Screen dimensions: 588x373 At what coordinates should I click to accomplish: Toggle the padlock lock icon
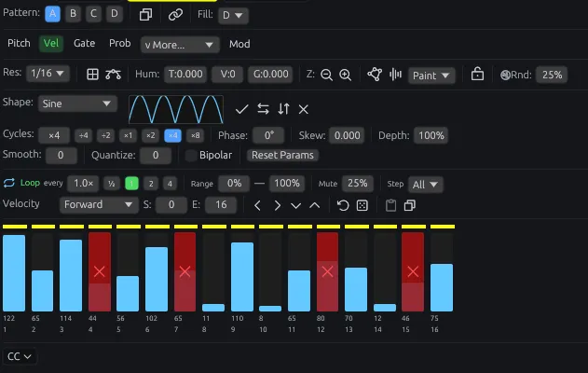(477, 74)
